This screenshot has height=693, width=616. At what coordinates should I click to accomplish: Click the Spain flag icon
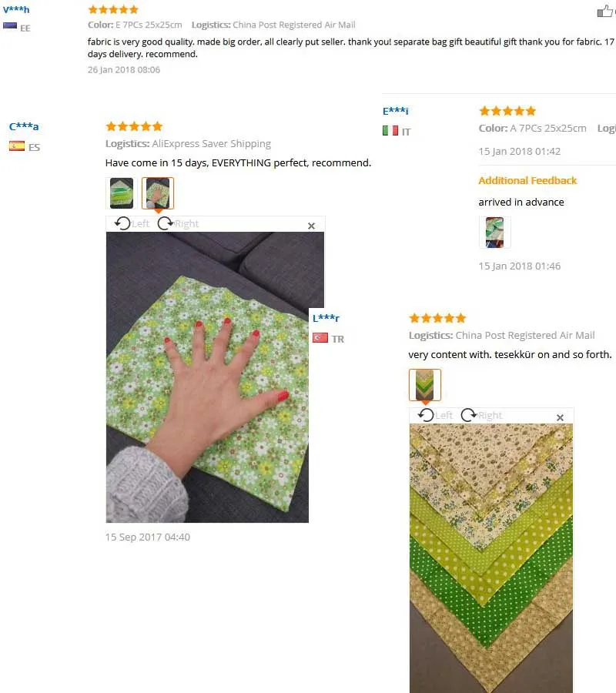(x=17, y=146)
